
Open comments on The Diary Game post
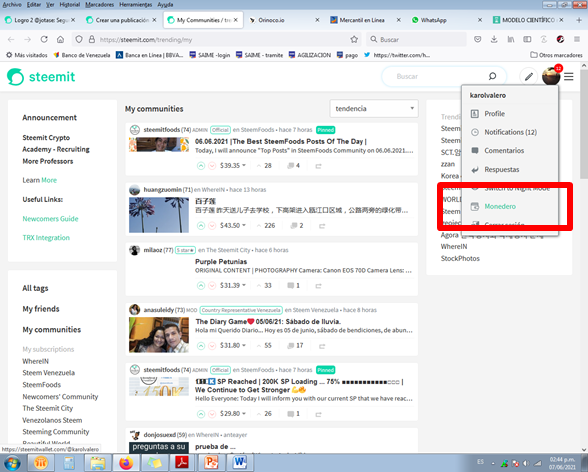[x=295, y=346]
